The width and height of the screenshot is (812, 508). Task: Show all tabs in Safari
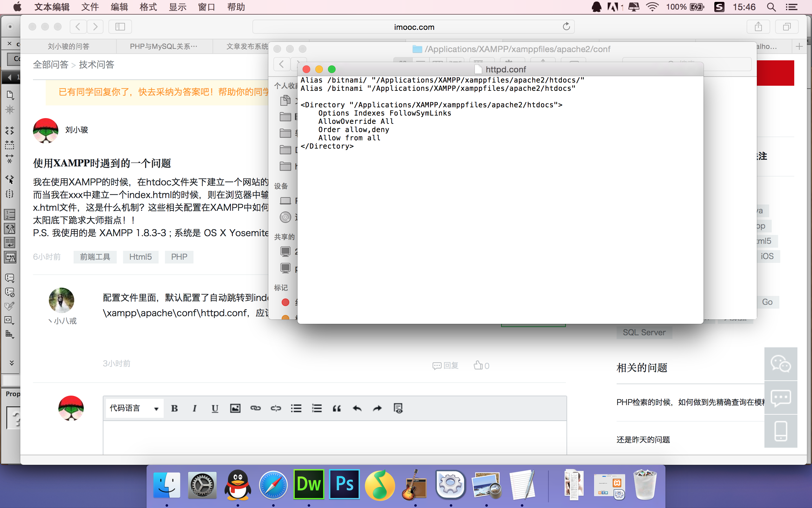pyautogui.click(x=787, y=27)
